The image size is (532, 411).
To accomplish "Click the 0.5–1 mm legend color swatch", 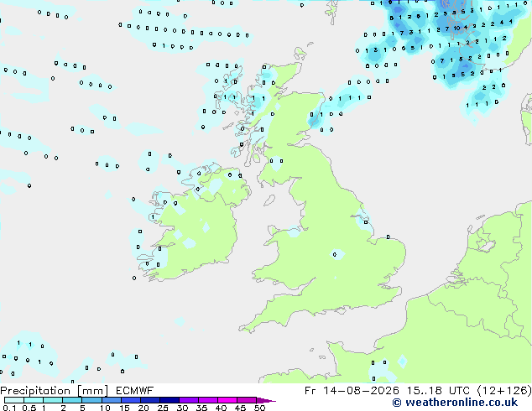I will [34, 400].
